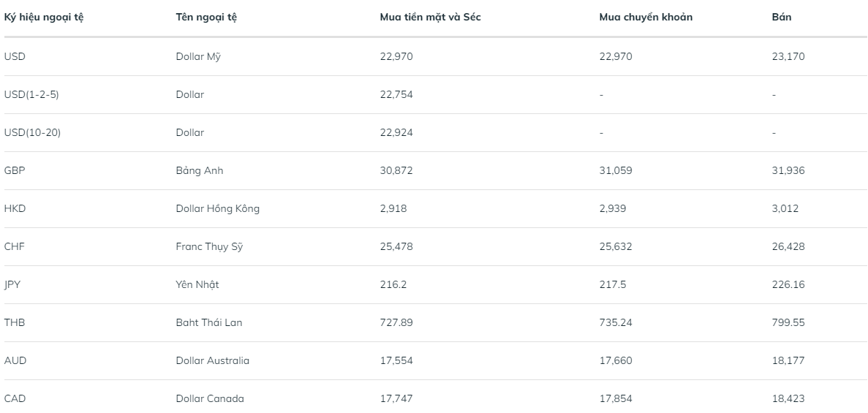Select the 'Baht Thái Lan' name cell
Viewport: 868px width, 413px height.
(208, 322)
